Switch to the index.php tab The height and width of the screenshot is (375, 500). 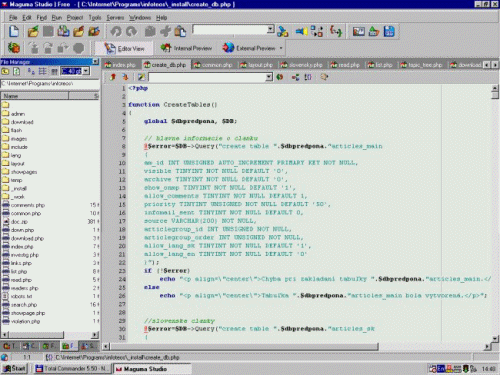[x=120, y=65]
